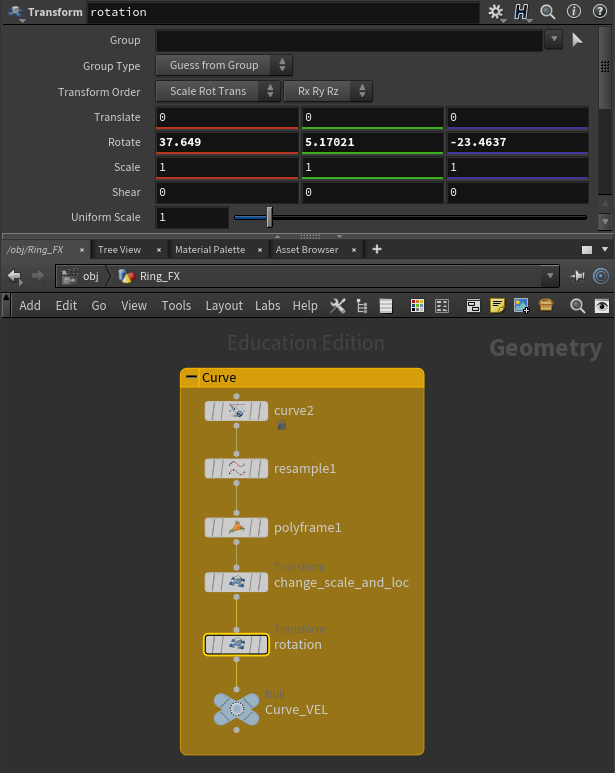
Task: Add a new pane tab
Action: click(x=377, y=249)
